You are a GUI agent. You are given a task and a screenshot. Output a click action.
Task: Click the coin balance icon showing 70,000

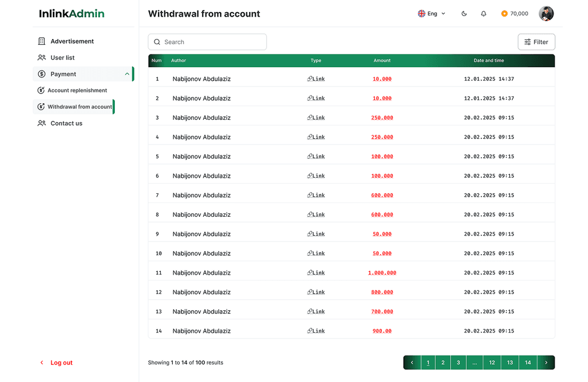[x=504, y=14]
